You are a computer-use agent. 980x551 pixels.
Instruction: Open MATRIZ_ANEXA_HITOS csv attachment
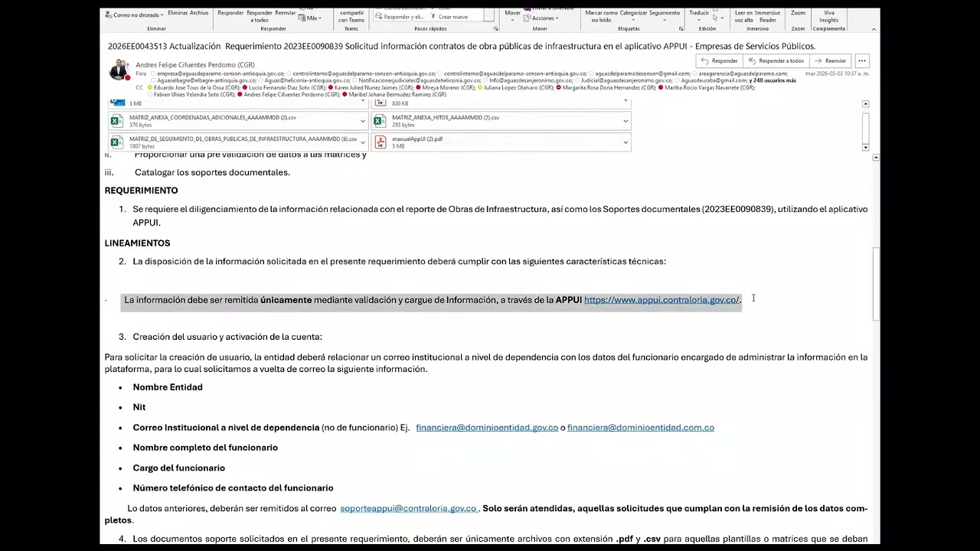(495, 121)
